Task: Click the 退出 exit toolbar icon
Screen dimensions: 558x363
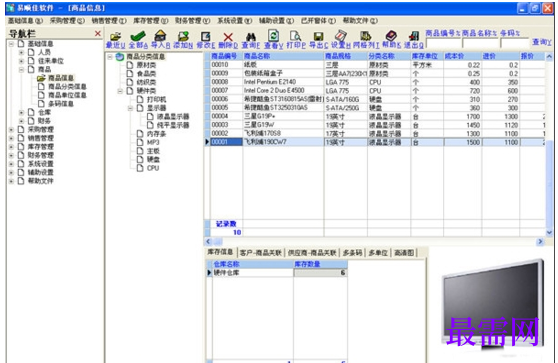Action: [414, 36]
